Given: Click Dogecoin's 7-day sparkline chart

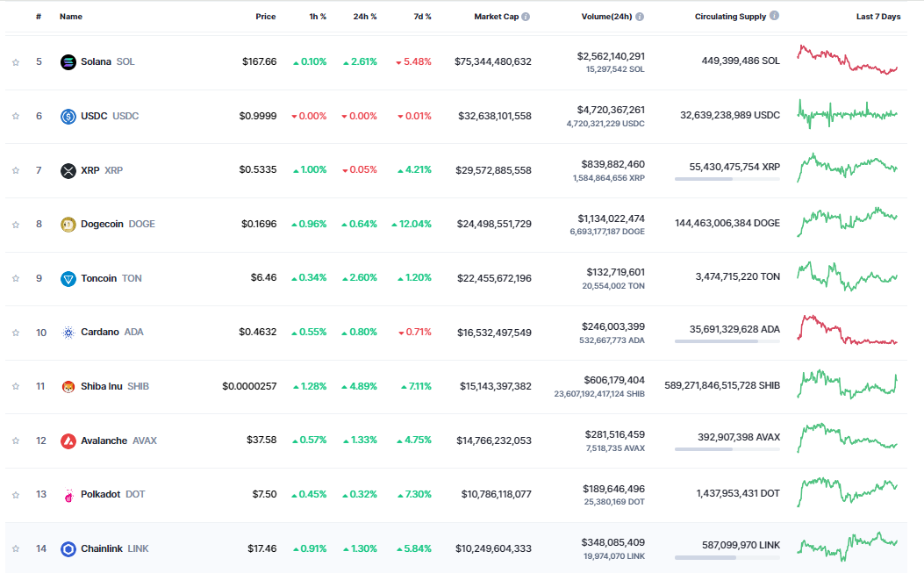Looking at the screenshot, I should 846,224.
